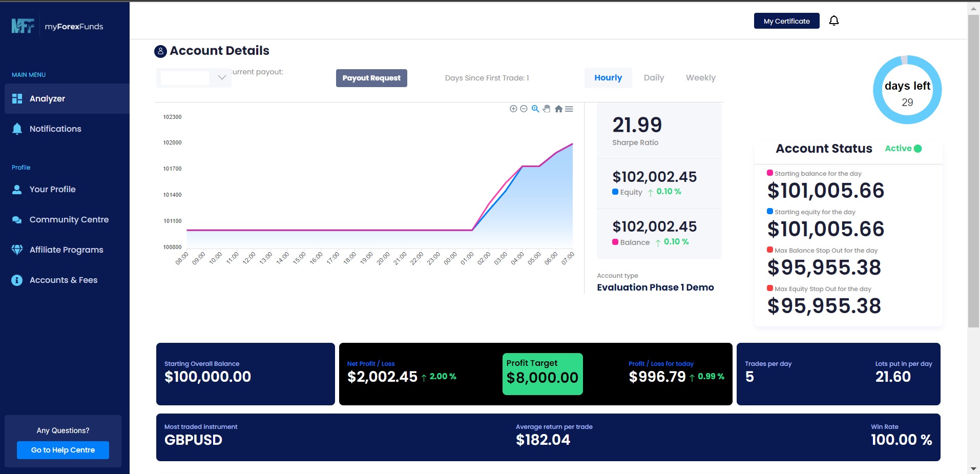Go to Community Centre page

(69, 220)
